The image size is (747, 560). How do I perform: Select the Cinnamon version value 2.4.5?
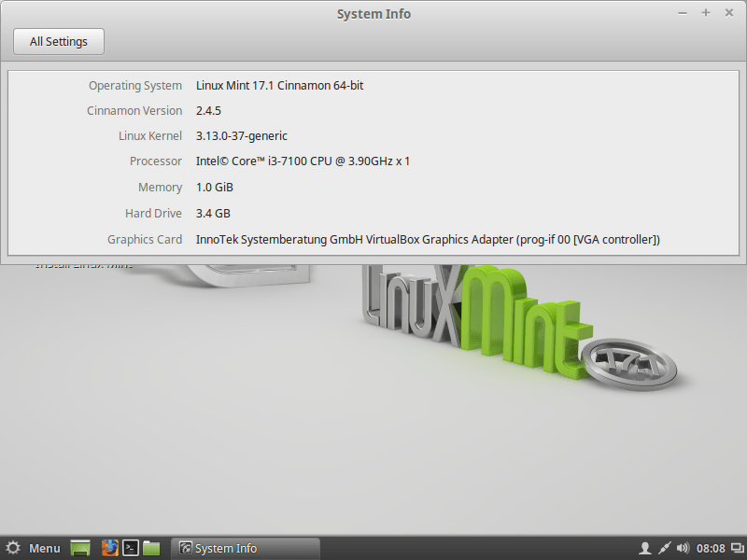click(208, 111)
